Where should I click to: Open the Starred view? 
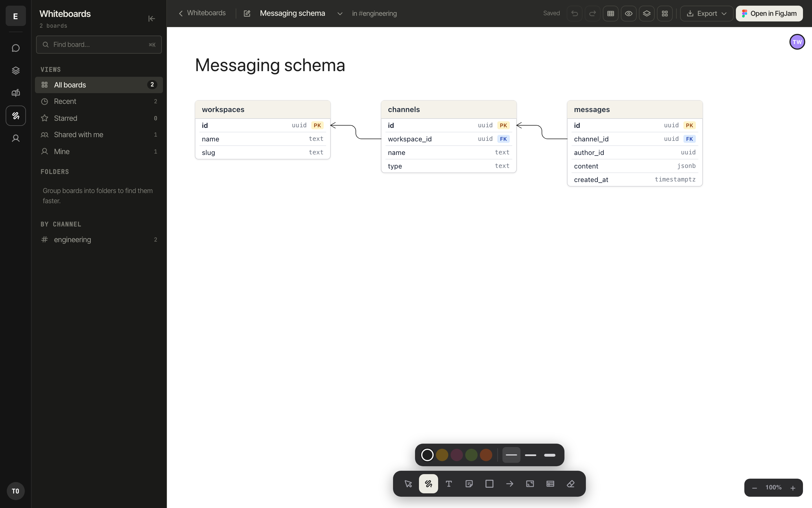[99, 118]
